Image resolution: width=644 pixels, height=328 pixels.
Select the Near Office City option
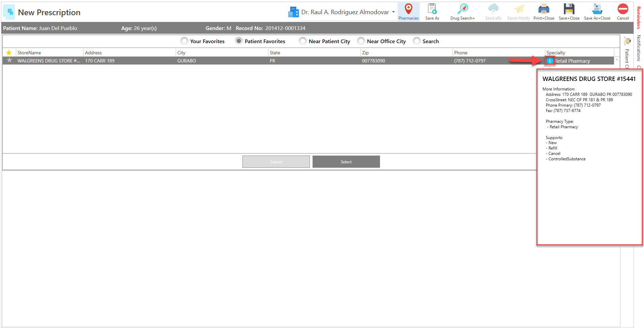point(361,41)
